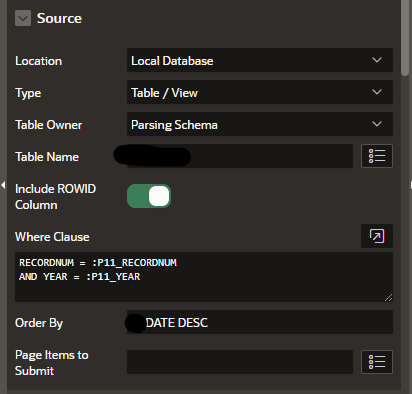Click the Order By input field

click(x=260, y=322)
